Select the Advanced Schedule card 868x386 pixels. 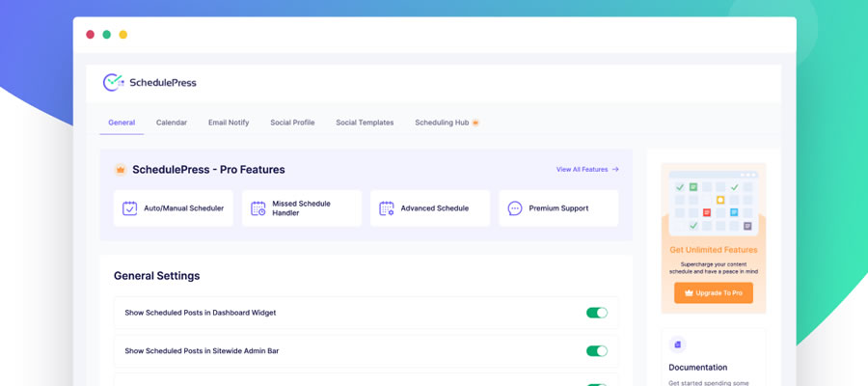tap(430, 208)
